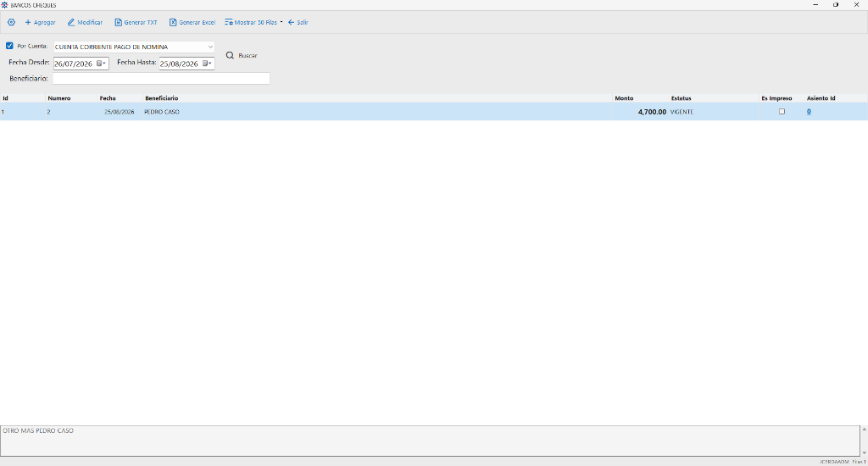Sort by the Fecha column header
Viewport: 868px width, 466px height.
120,98
